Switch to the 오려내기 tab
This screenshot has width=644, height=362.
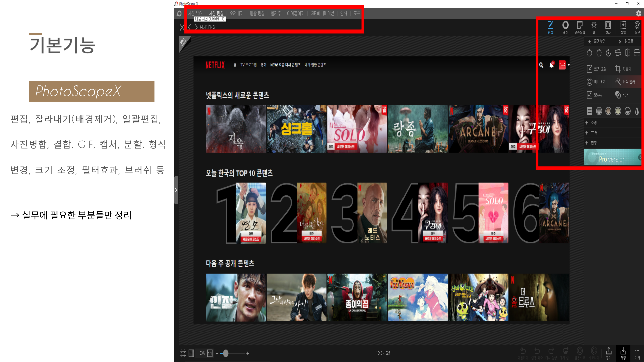pos(236,13)
